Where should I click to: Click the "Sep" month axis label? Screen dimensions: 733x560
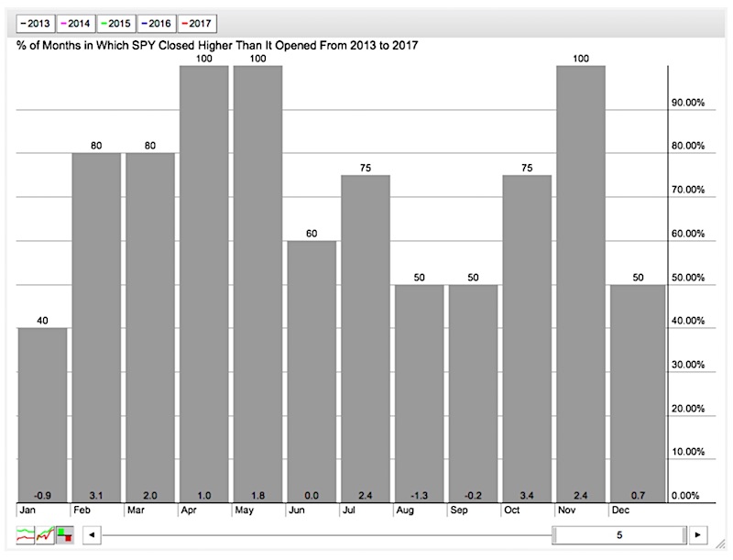pos(459,510)
